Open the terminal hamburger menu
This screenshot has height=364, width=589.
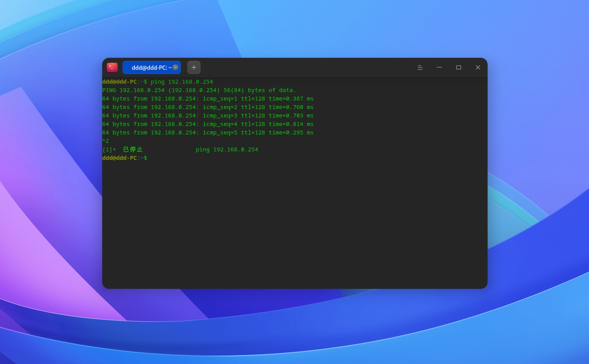pos(420,67)
